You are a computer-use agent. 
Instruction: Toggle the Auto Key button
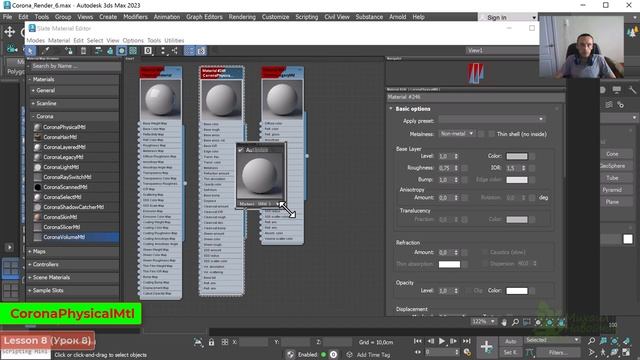pos(510,341)
